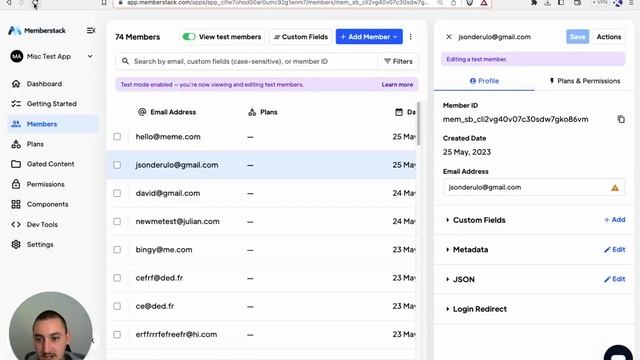The image size is (640, 360).
Task: Edit the Metadata
Action: coord(615,249)
